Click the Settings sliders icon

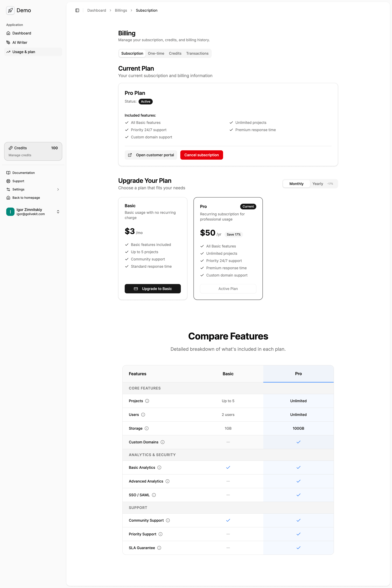(x=8, y=189)
